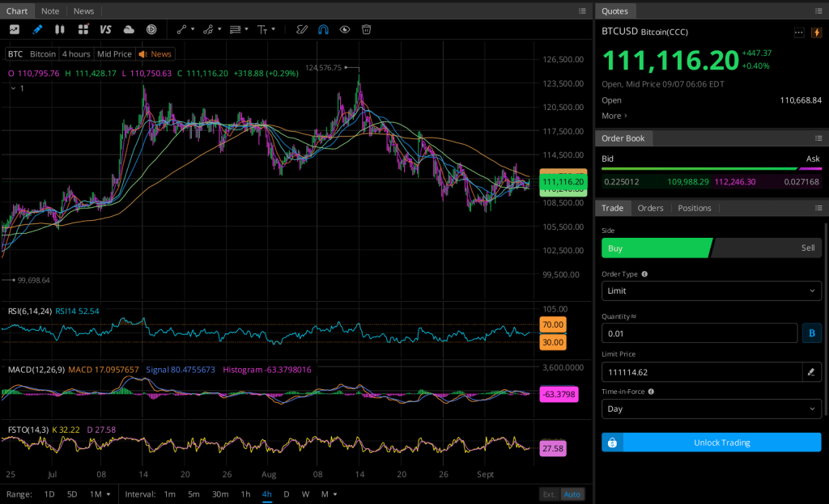This screenshot has width=829, height=504.
Task: Open the Time-in-Force Day dropdown
Action: (711, 409)
